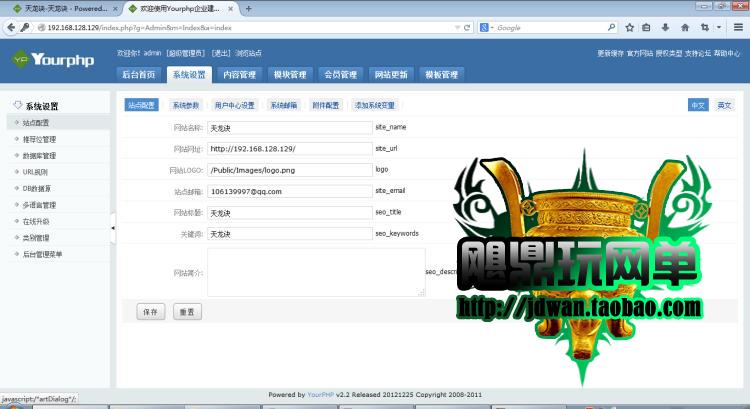Click the site_email input field
Image resolution: width=750 pixels, height=409 pixels.
[289, 191]
